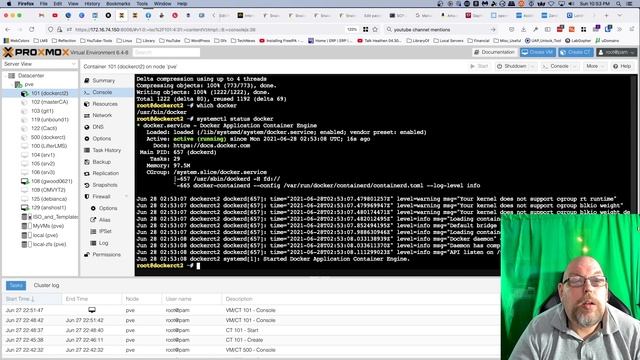The height and width of the screenshot is (360, 640).
Task: Open the Firewall Alias sub-item
Action: 104,220
